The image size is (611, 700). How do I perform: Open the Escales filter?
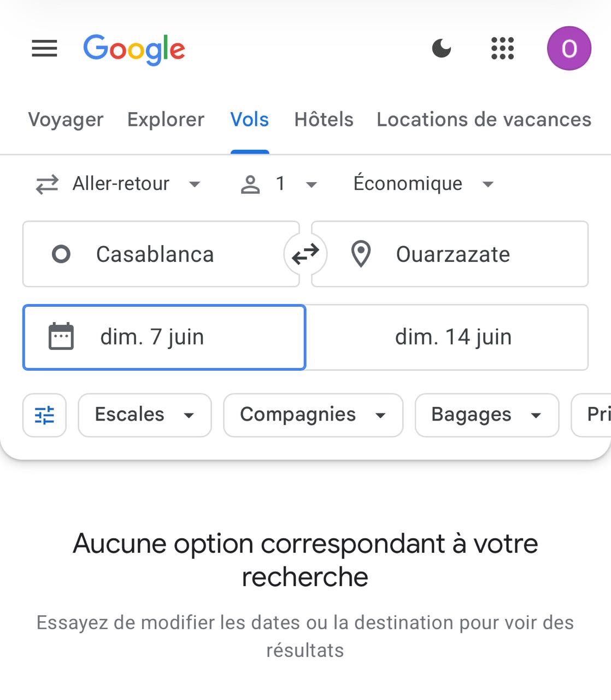click(145, 415)
